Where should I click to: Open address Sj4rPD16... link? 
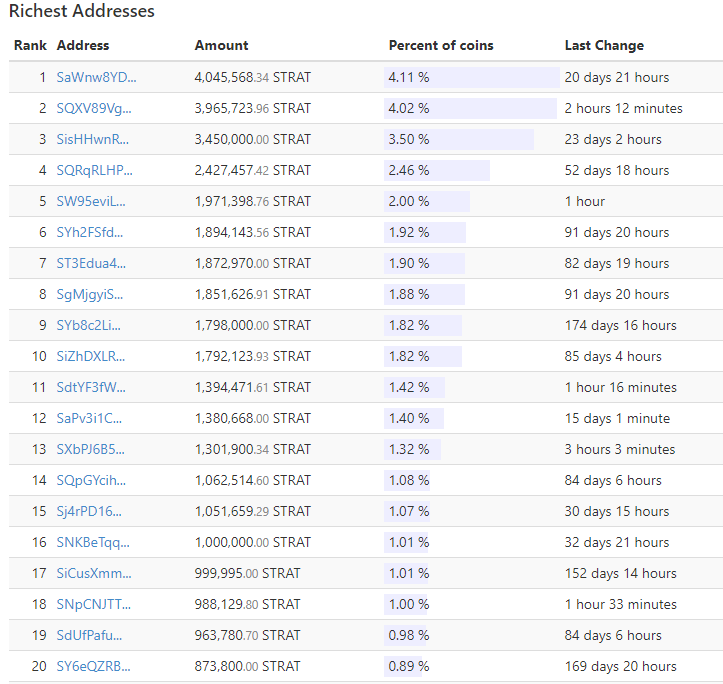coord(89,511)
